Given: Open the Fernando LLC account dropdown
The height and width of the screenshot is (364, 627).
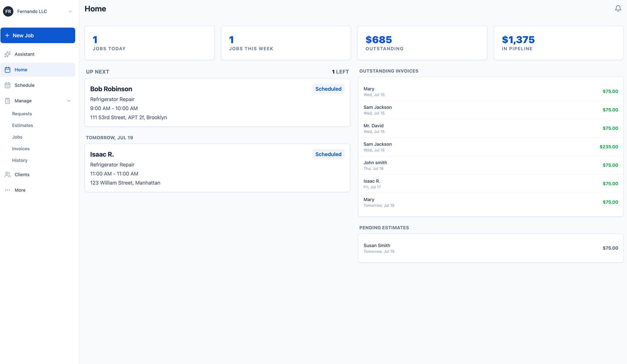Looking at the screenshot, I should [x=38, y=11].
